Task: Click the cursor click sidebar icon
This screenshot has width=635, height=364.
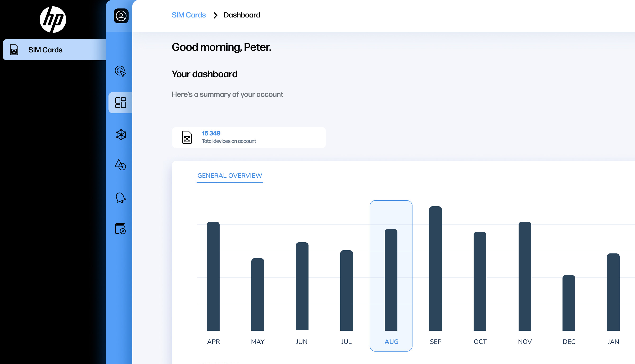Action: [x=120, y=71]
